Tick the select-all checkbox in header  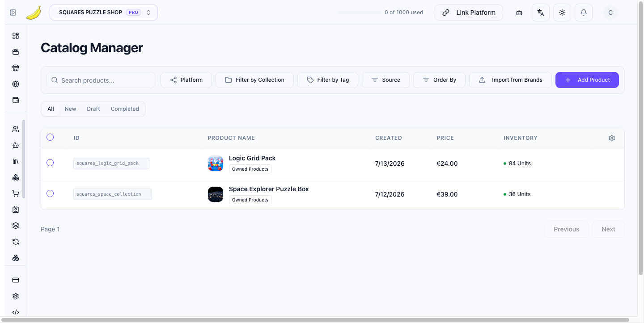pyautogui.click(x=50, y=137)
